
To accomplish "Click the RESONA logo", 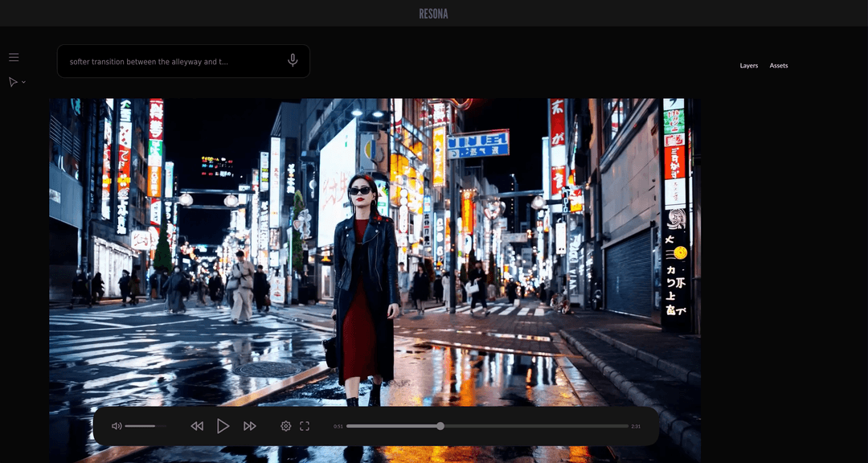I will tap(433, 14).
